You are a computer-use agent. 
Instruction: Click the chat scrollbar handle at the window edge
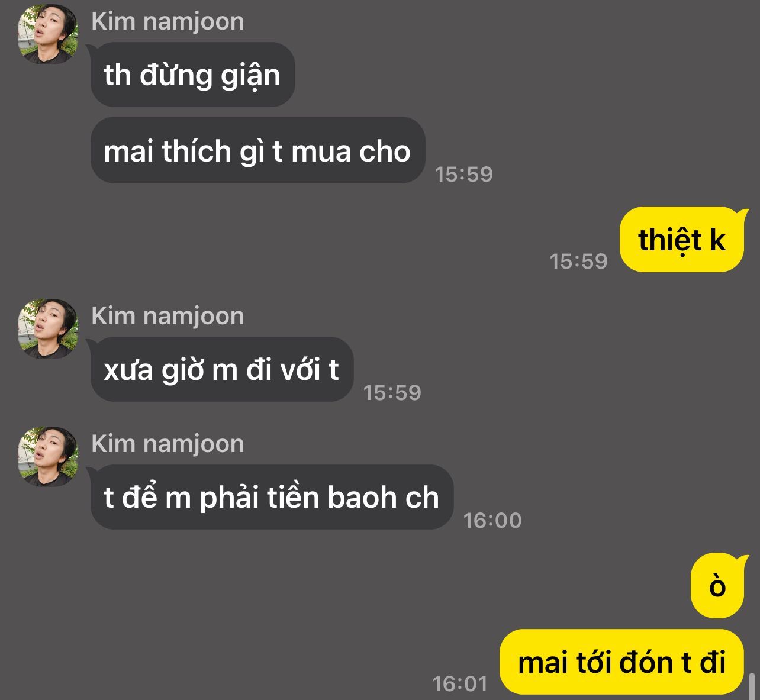(x=752, y=686)
